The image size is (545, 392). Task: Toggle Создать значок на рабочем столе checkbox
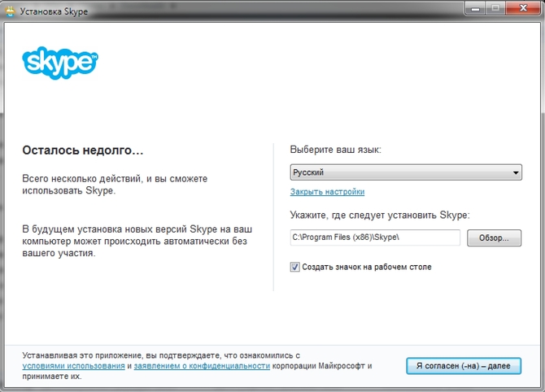(294, 267)
